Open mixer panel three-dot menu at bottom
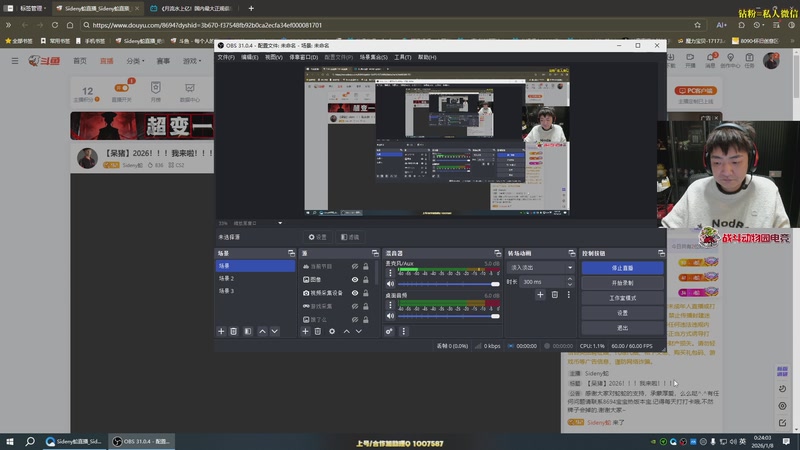This screenshot has height=450, width=800. [x=404, y=332]
